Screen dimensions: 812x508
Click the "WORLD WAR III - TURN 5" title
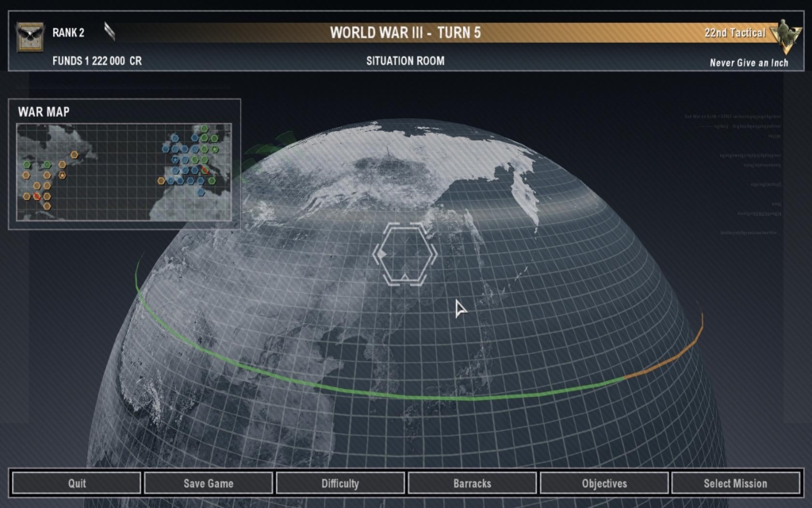point(405,33)
